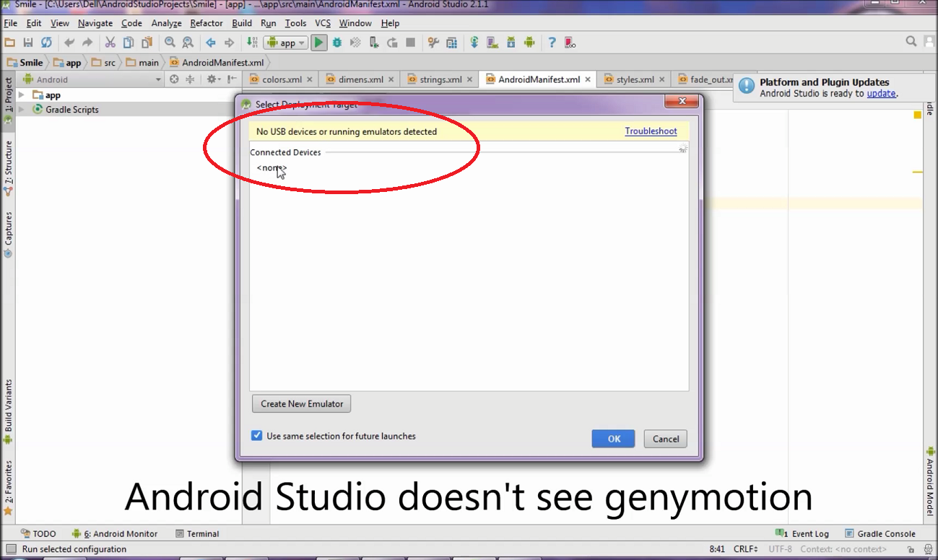Click the Replace magnifier icon
The width and height of the screenshot is (938, 560).
pos(188,43)
